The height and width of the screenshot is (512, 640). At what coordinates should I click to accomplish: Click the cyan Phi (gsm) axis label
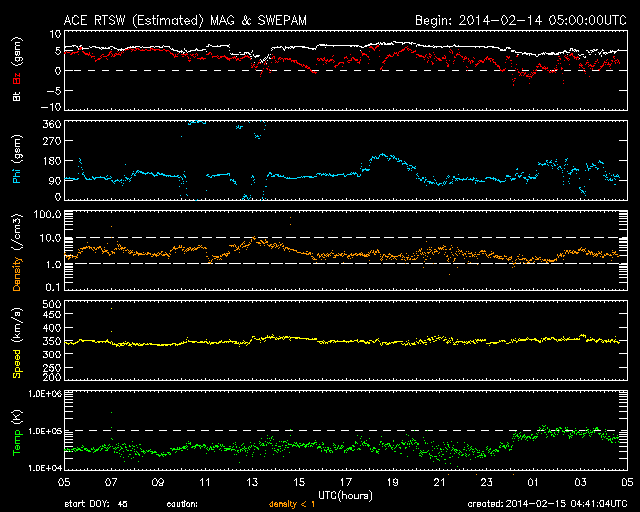(17, 159)
